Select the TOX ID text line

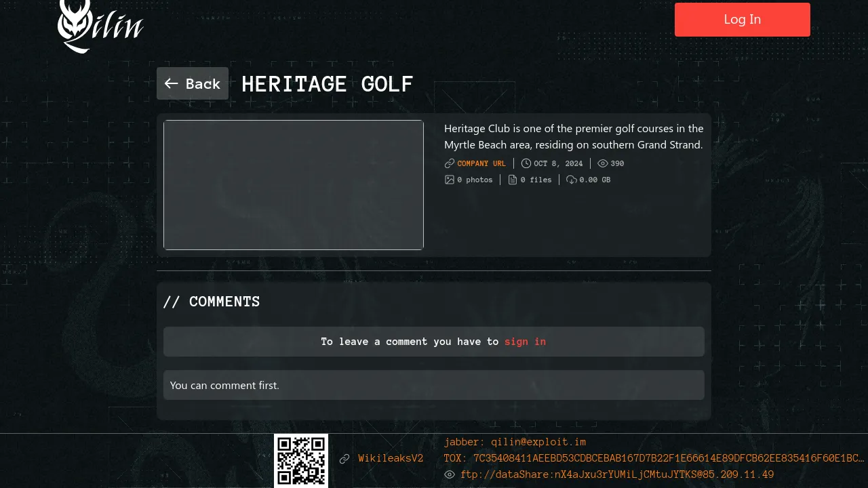654,458
